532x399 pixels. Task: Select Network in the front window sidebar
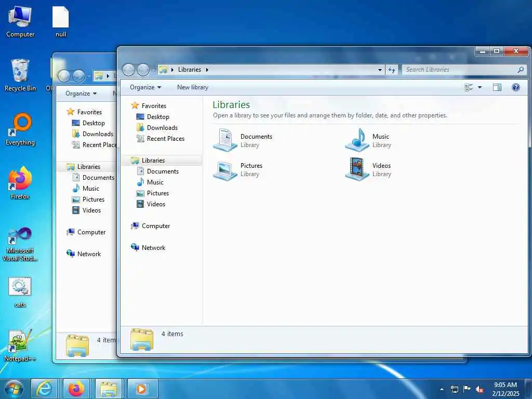pyautogui.click(x=148, y=248)
